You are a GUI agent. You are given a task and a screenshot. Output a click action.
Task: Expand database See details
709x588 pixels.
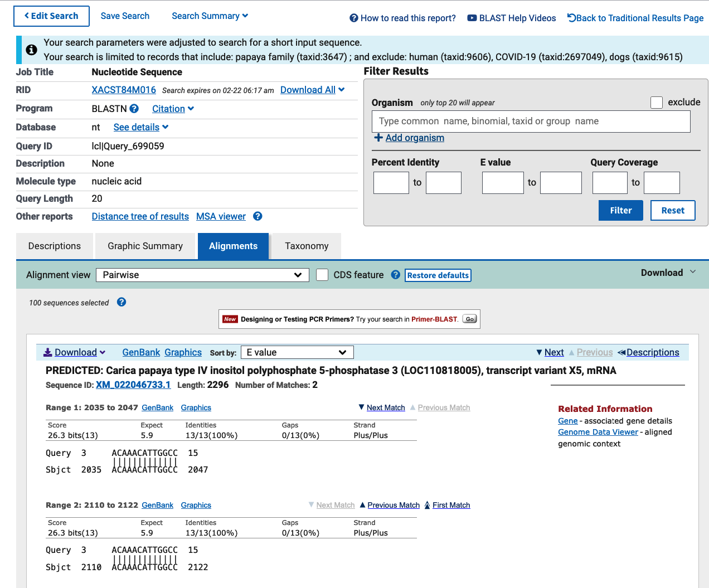click(141, 127)
